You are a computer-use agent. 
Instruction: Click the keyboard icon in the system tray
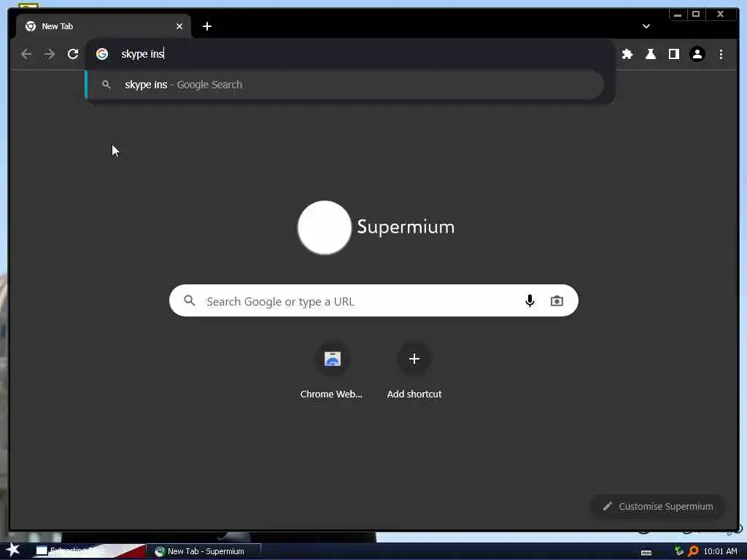tap(646, 553)
